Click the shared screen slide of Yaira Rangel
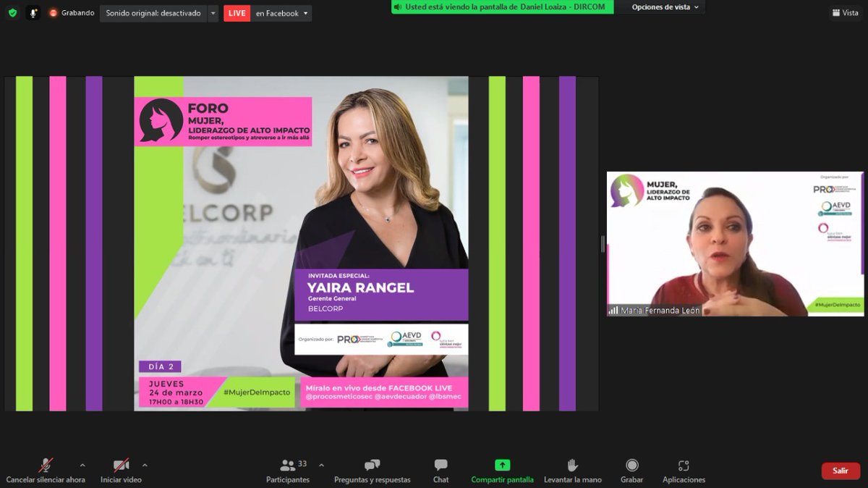868x488 pixels. pyautogui.click(x=302, y=244)
